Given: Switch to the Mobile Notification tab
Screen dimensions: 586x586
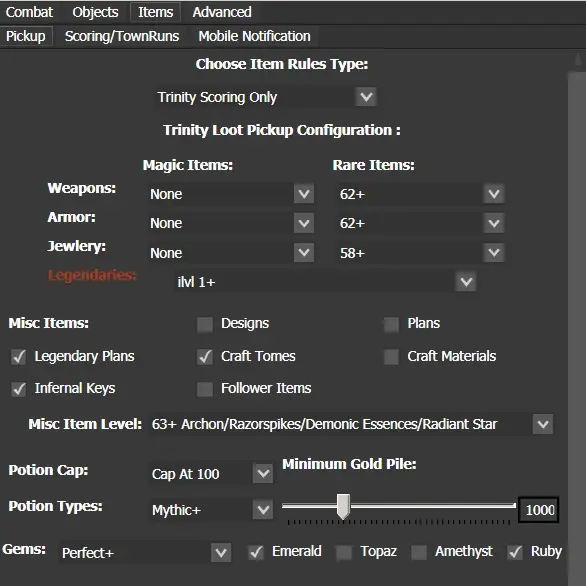Looking at the screenshot, I should tap(255, 36).
